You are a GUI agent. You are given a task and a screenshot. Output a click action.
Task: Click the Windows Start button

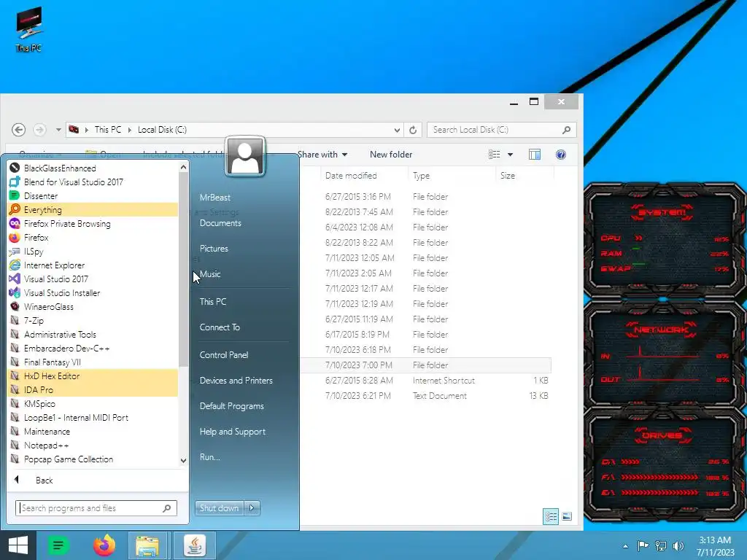[18, 545]
